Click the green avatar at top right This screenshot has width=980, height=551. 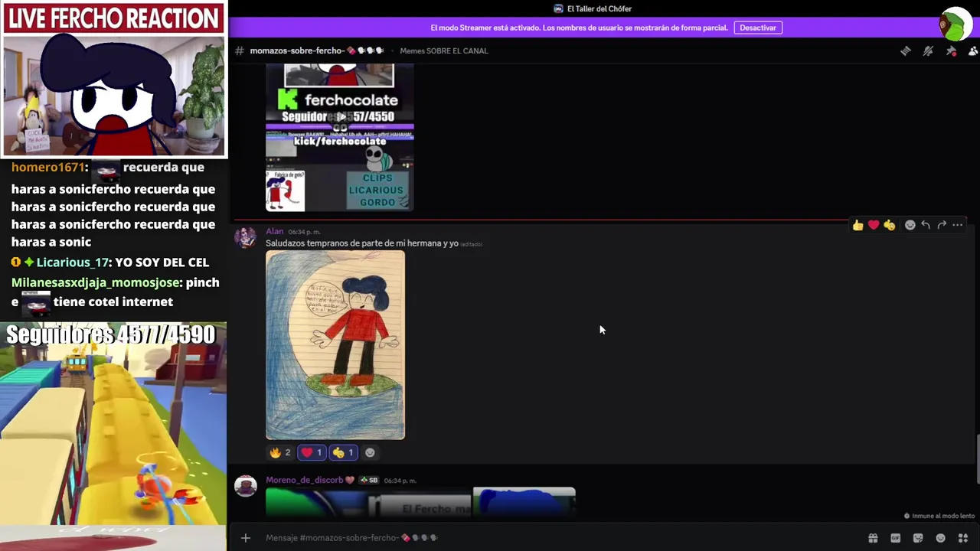coord(955,24)
